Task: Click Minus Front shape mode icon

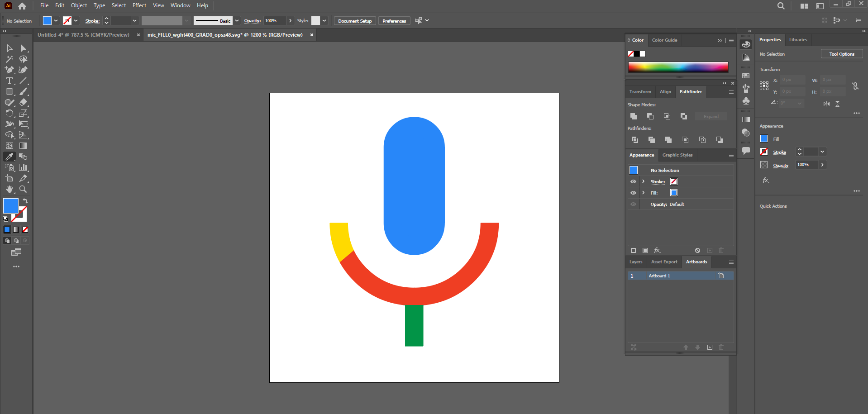Action: tap(650, 116)
